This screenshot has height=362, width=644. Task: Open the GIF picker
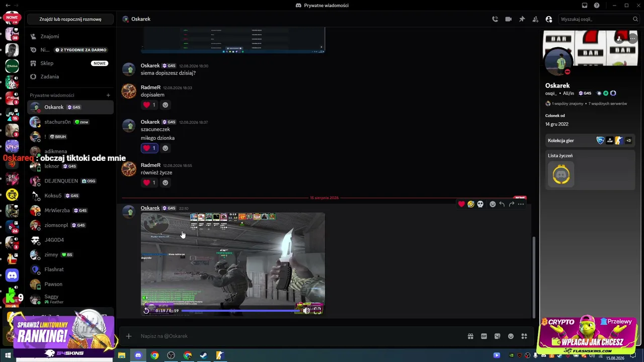(x=484, y=336)
